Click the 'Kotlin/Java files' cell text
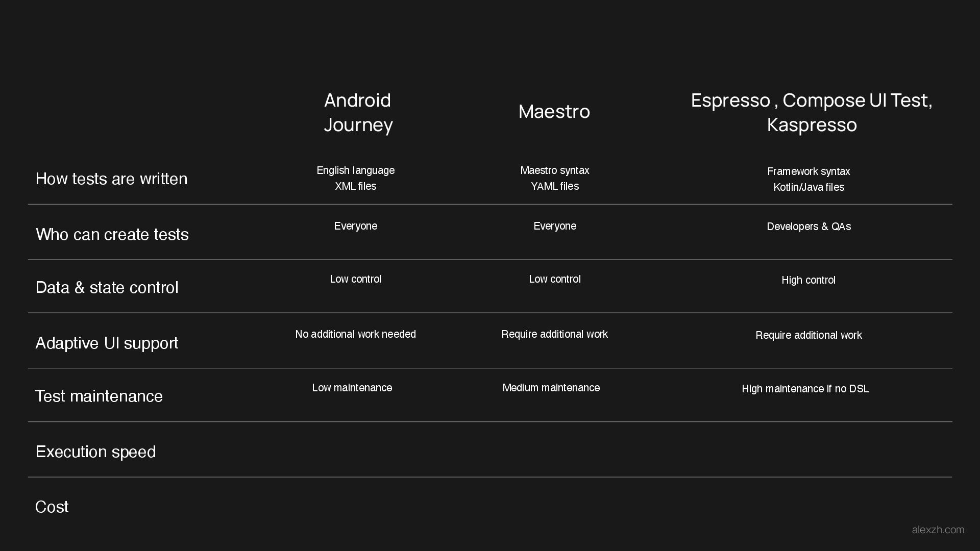Viewport: 980px width, 551px height. tap(808, 187)
